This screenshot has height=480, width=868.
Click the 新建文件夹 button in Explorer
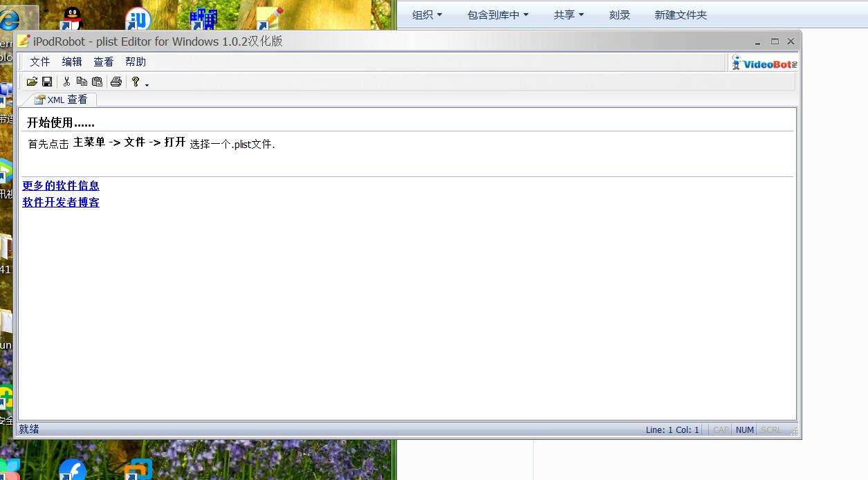point(681,15)
